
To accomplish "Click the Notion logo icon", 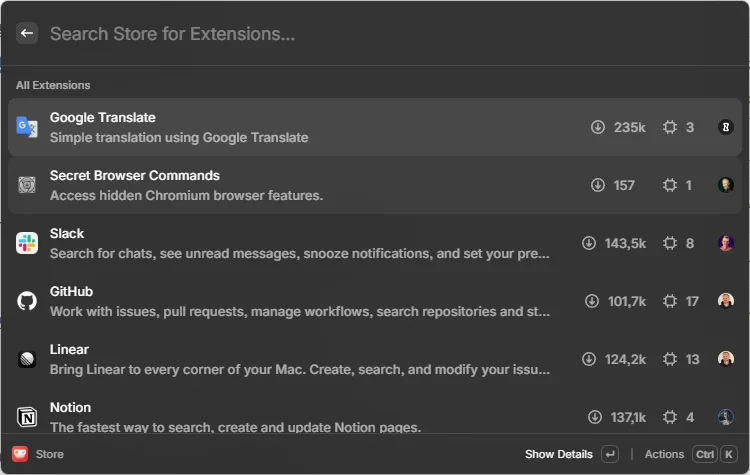I will coord(27,417).
